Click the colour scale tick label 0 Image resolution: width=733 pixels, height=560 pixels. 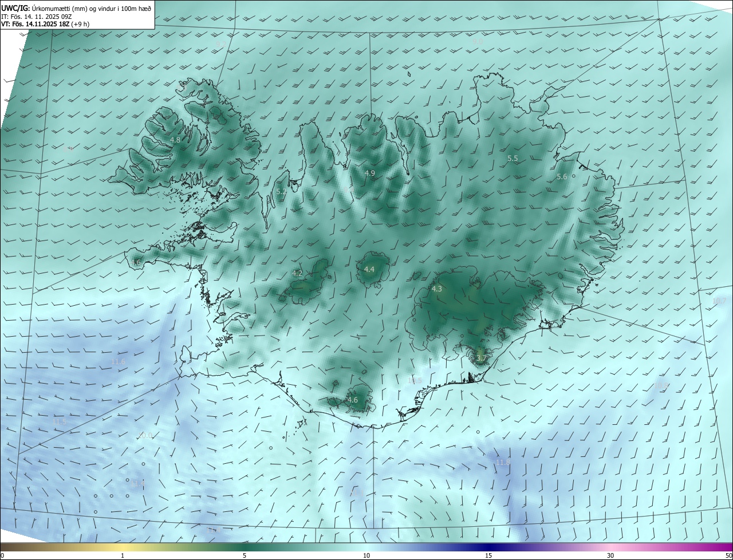click(x=2, y=555)
